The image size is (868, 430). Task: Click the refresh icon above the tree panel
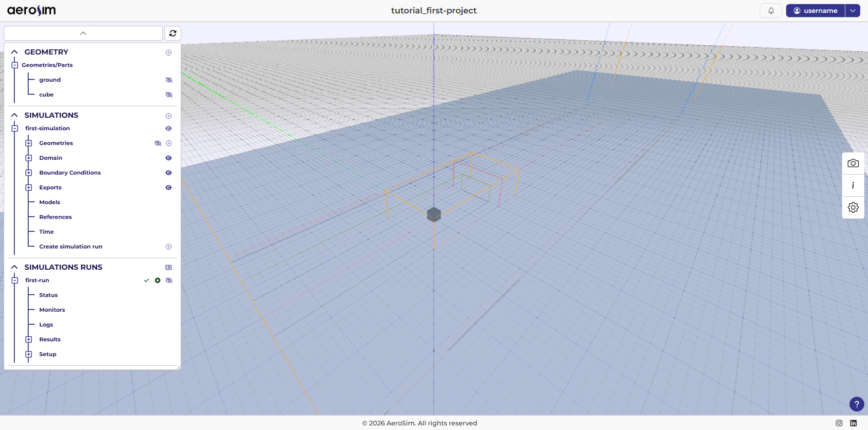[173, 33]
